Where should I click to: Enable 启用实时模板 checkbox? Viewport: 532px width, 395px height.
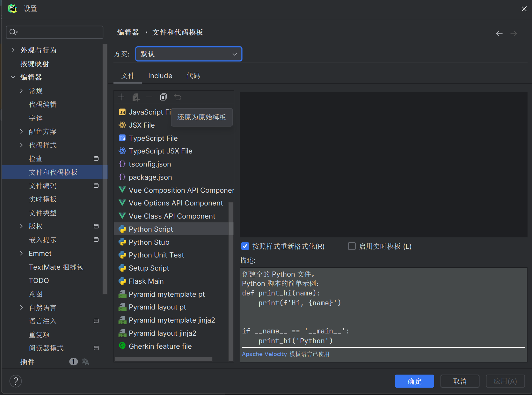point(352,246)
